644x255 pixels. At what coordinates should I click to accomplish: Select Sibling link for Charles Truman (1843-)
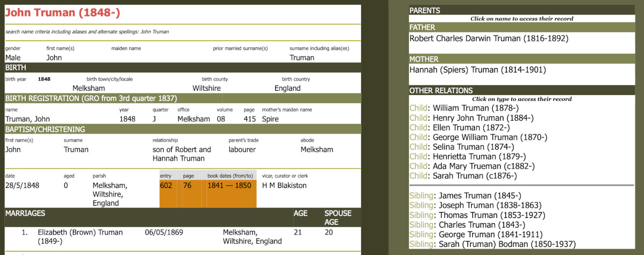click(x=421, y=225)
